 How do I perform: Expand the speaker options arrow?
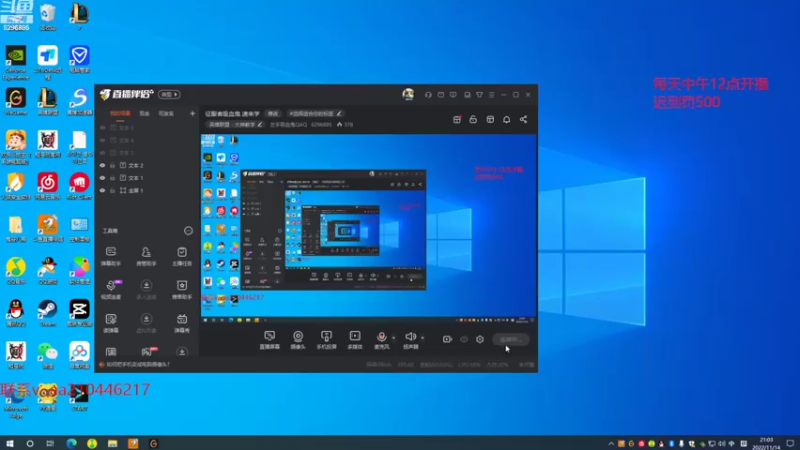point(422,338)
